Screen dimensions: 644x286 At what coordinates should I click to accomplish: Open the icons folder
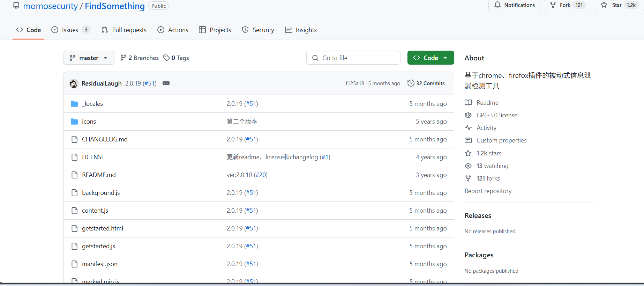89,122
